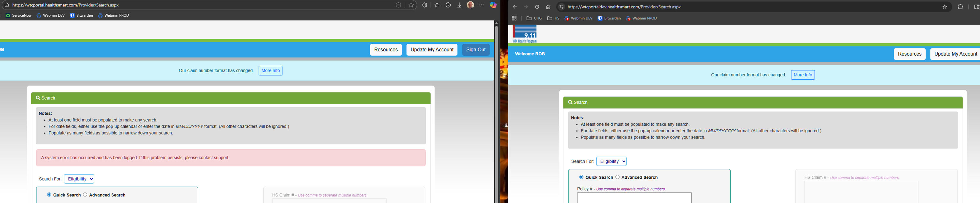Open the ServiceNow bookmark

click(19, 16)
